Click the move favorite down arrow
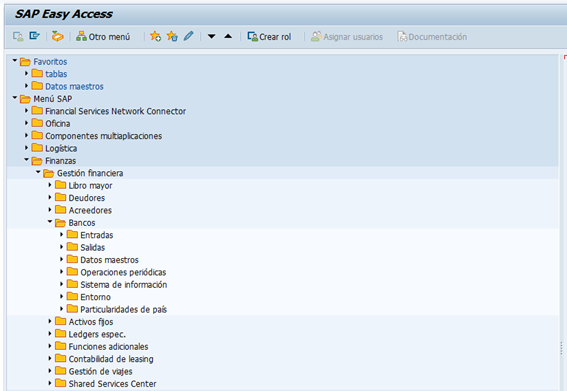The image size is (567, 391). (x=212, y=36)
